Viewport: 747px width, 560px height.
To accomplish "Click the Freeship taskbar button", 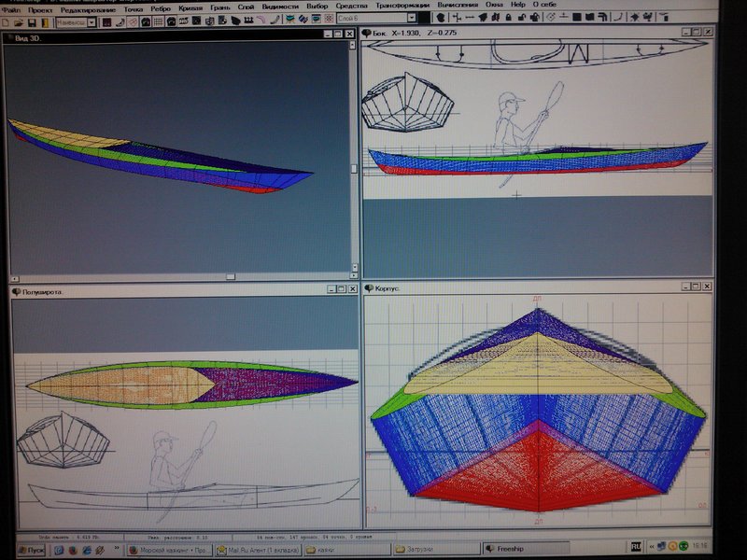I will (x=526, y=549).
